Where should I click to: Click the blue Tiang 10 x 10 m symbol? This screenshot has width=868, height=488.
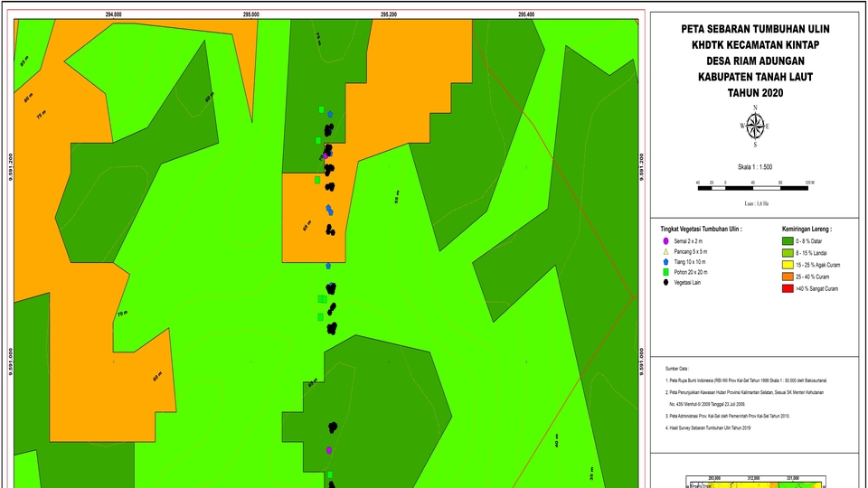coord(665,262)
